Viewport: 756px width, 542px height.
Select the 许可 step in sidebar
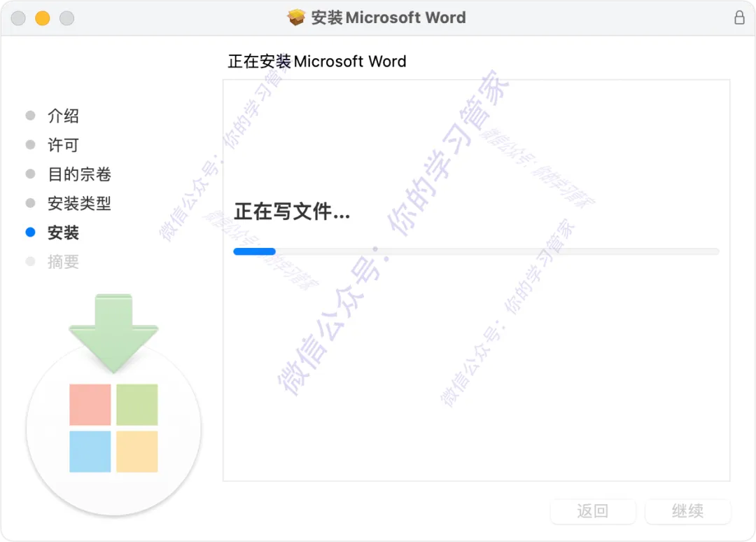pos(63,145)
